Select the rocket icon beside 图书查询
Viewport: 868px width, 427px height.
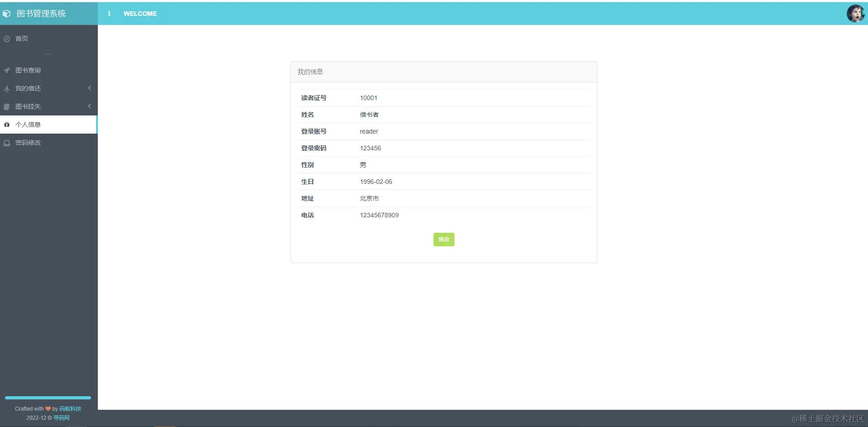click(6, 70)
